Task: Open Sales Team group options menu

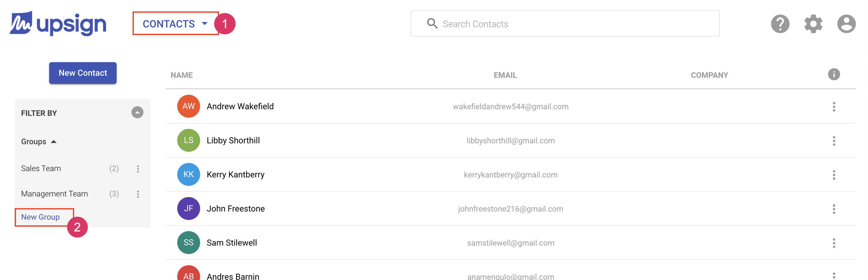Action: tap(138, 169)
